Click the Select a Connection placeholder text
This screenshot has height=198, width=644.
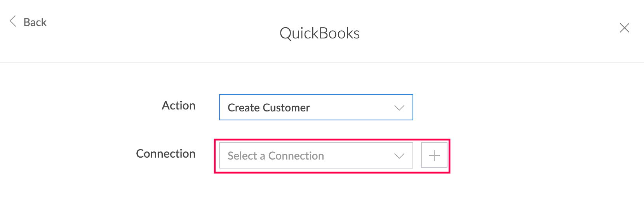click(x=276, y=156)
